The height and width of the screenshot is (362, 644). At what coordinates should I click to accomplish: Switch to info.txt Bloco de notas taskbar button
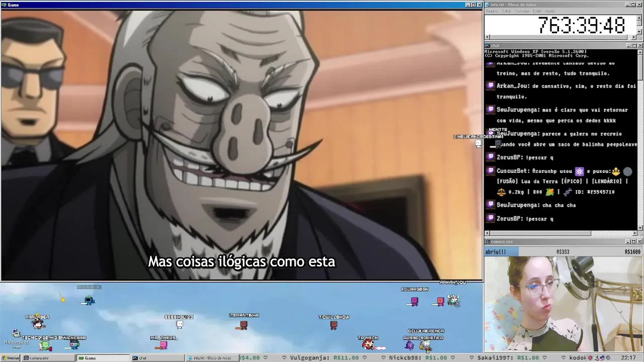(x=212, y=358)
